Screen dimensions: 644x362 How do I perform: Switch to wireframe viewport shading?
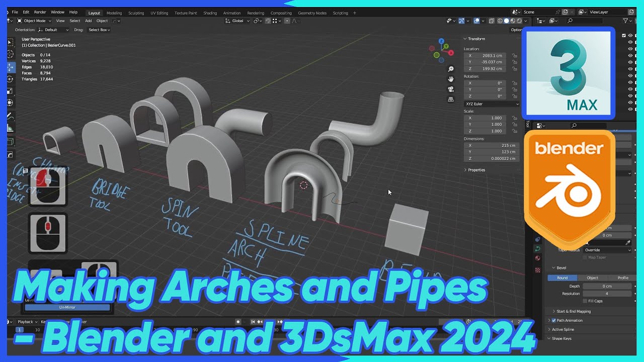(x=500, y=21)
